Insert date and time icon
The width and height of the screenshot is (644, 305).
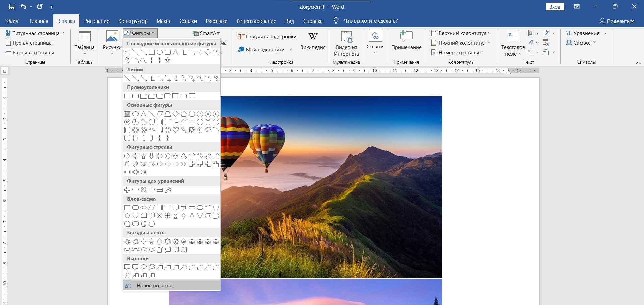tap(546, 43)
